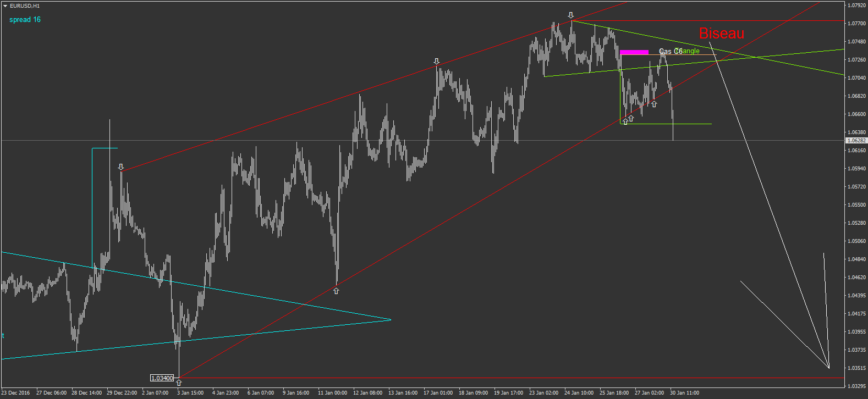Click the up arrow under the 11 Jan low

tap(336, 291)
